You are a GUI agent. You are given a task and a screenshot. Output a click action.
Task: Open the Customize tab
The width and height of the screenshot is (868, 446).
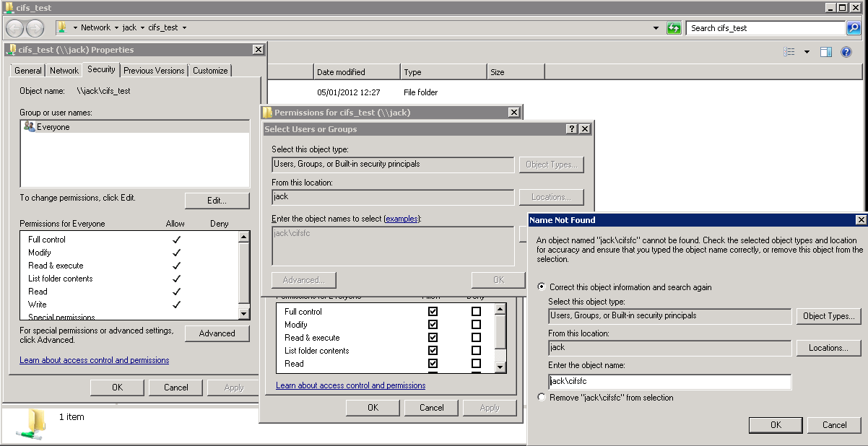pyautogui.click(x=210, y=71)
